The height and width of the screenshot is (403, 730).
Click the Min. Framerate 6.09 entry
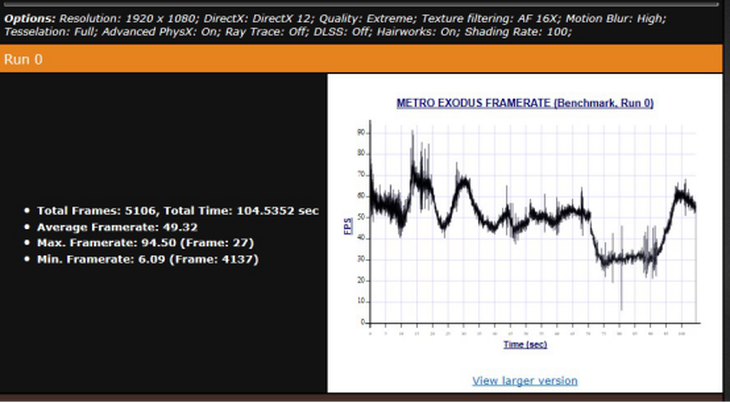coord(141,259)
